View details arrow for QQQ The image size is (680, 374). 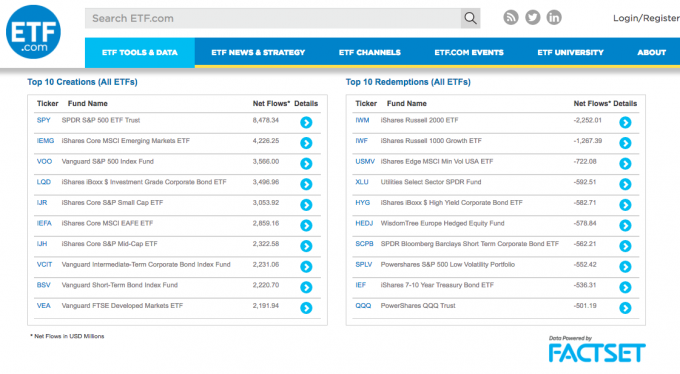(625, 308)
